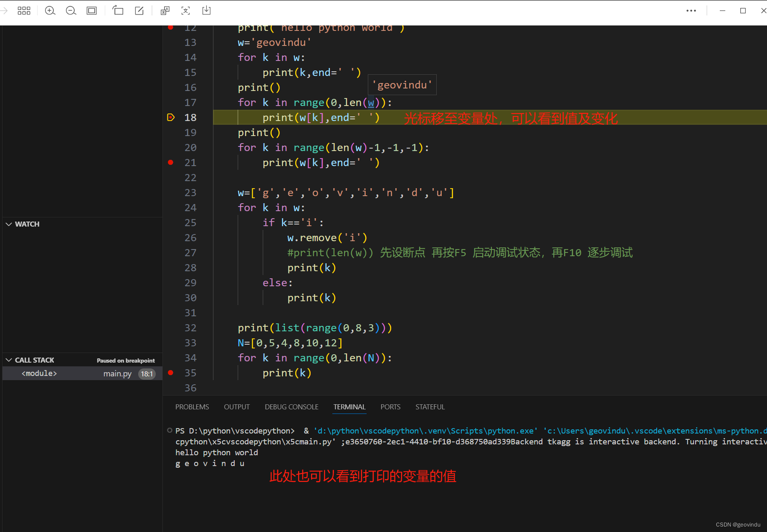Click terminal prompt PS D:\python\vscodepython>

click(235, 431)
